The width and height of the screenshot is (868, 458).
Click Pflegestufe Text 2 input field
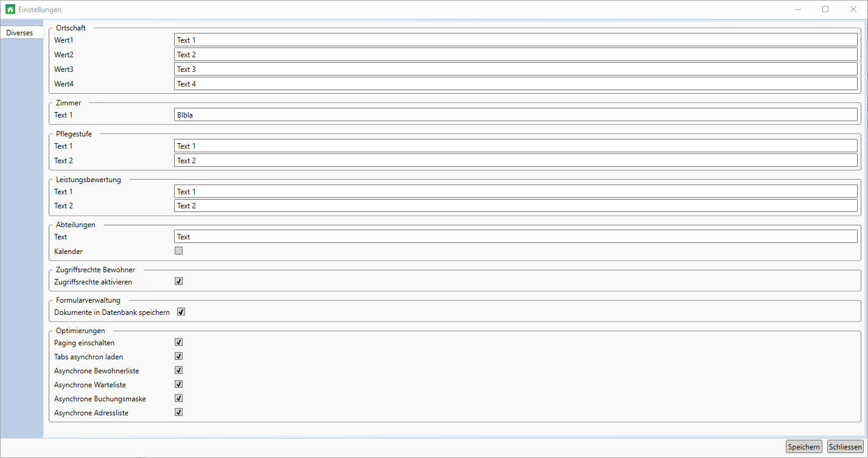point(516,160)
